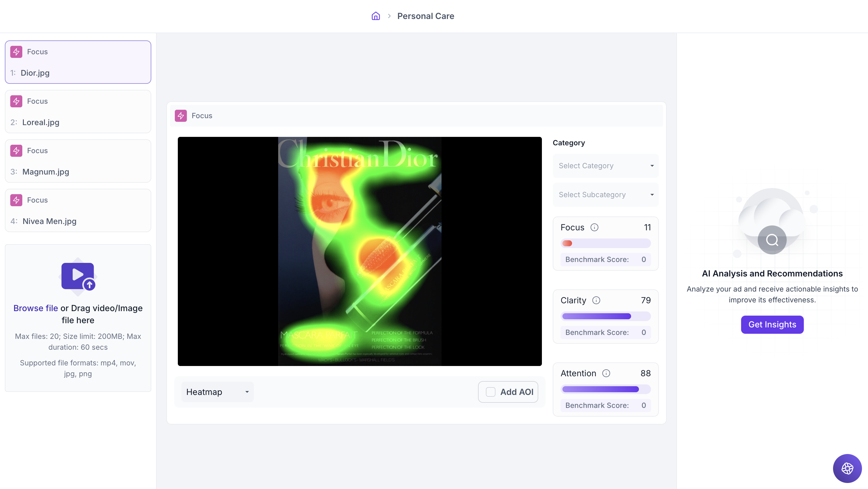Select the Nivea Men.jpg file card

click(78, 210)
